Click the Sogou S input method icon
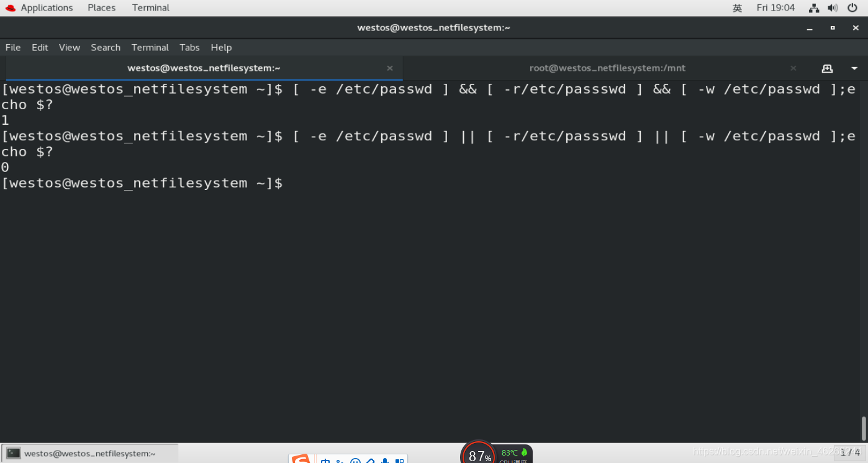The image size is (868, 463). pos(301,459)
